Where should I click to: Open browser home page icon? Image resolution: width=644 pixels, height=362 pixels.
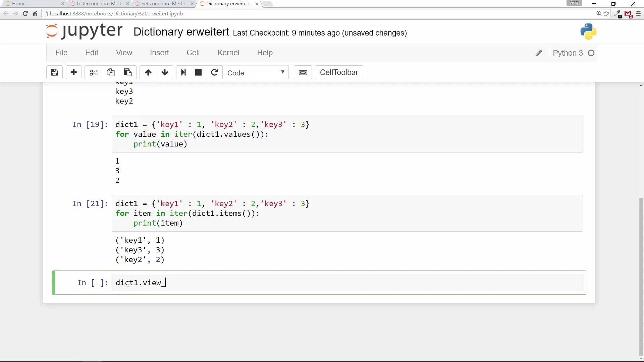click(35, 14)
